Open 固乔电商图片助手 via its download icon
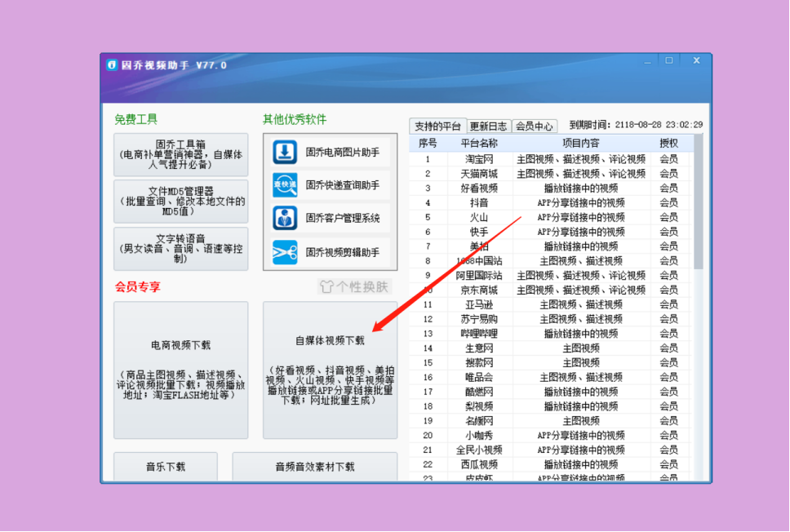This screenshot has height=532, width=790. point(284,154)
